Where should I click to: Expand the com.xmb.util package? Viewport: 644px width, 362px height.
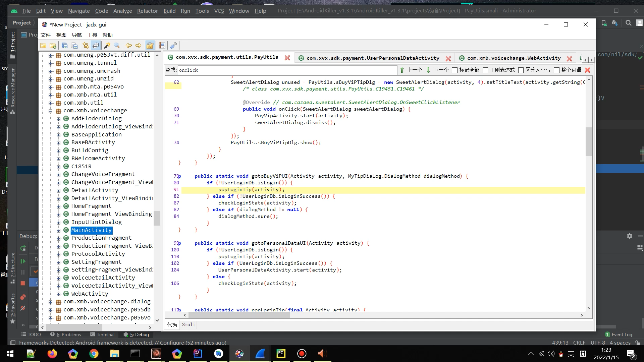(50, 103)
